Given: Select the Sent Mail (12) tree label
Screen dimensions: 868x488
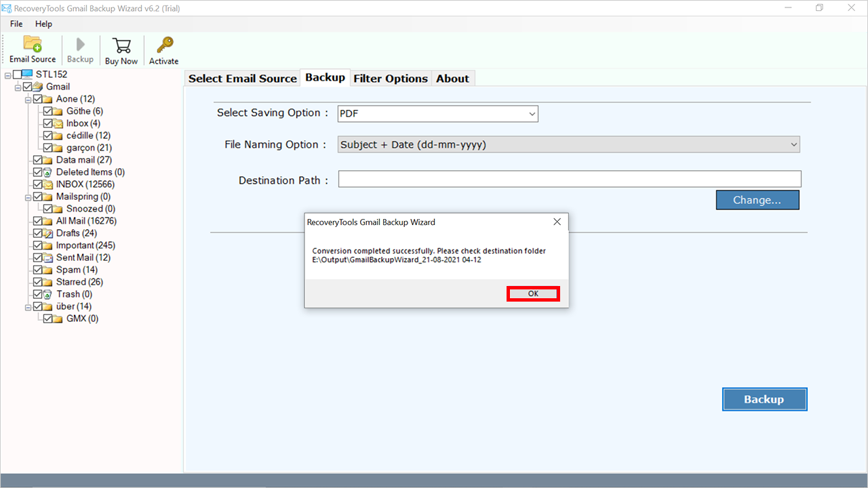Looking at the screenshot, I should (x=83, y=258).
